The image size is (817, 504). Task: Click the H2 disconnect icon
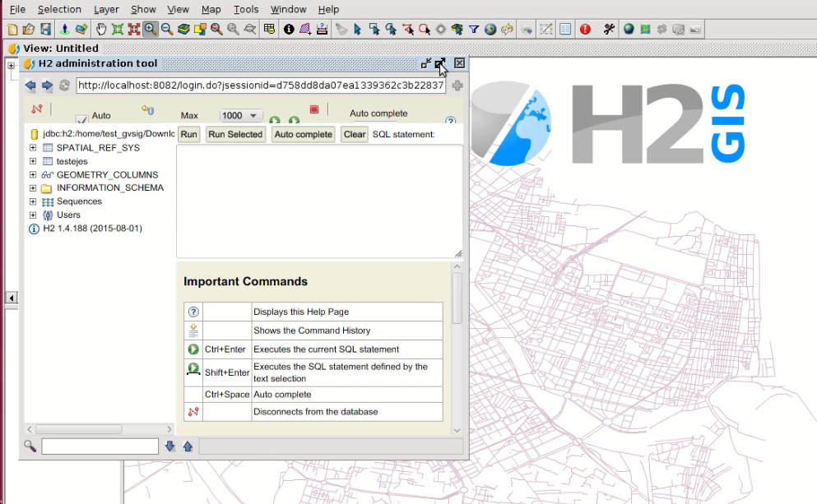pyautogui.click(x=36, y=109)
